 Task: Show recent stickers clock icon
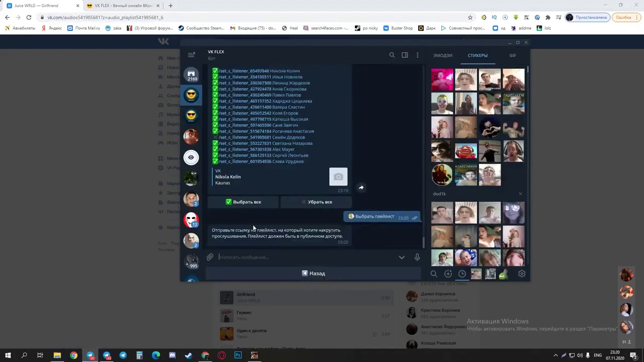pyautogui.click(x=462, y=274)
